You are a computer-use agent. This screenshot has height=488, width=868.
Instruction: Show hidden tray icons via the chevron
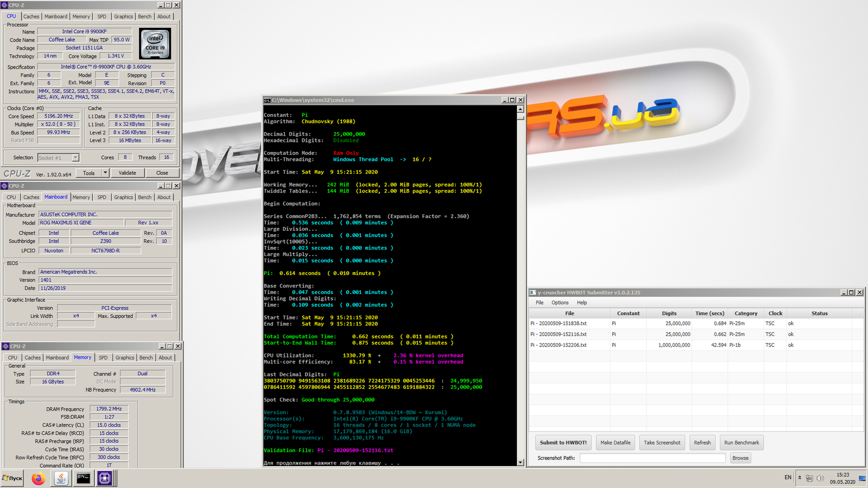point(799,478)
